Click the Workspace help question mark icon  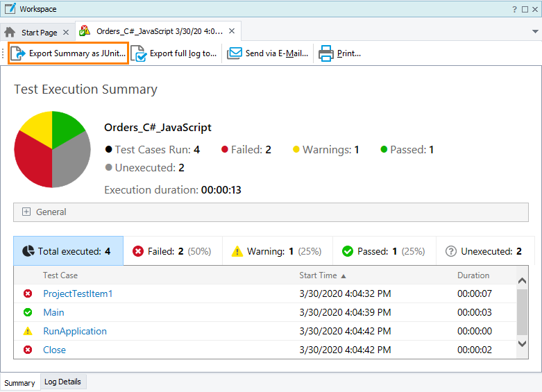[x=514, y=9]
